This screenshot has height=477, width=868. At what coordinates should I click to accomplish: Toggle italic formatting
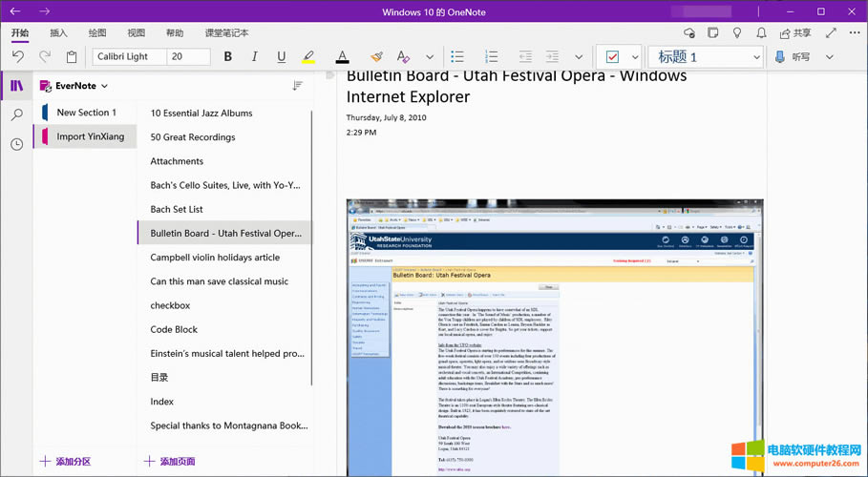pos(254,57)
